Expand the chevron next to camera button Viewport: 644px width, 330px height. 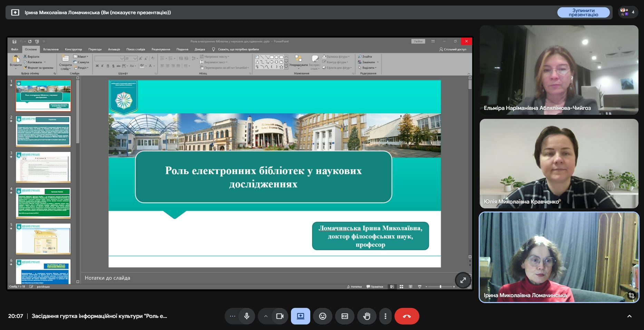tap(265, 316)
